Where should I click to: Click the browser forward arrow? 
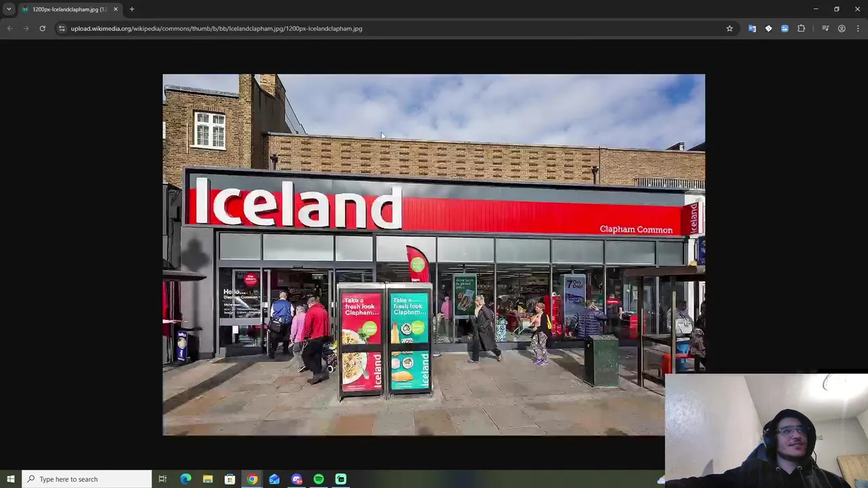click(26, 28)
